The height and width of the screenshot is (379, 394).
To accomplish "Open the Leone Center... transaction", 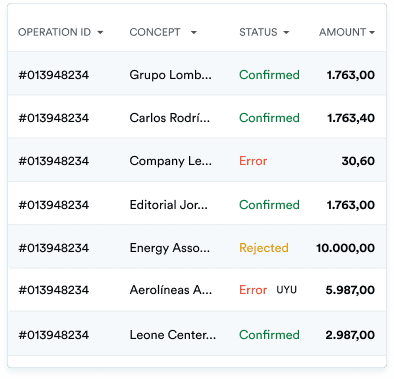I will 197,334.
